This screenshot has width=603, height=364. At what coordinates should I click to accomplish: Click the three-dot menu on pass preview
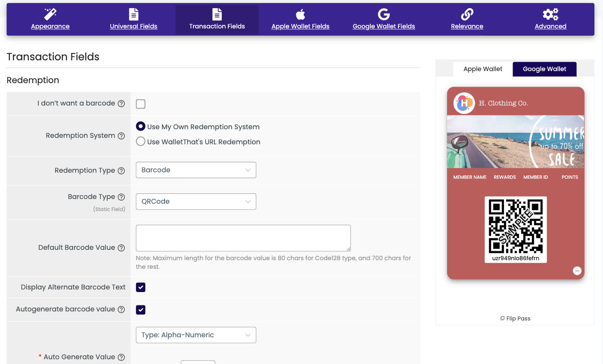coord(577,271)
